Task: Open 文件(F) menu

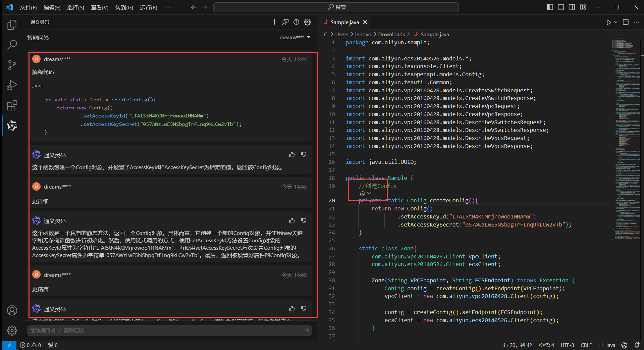Action: coord(28,7)
